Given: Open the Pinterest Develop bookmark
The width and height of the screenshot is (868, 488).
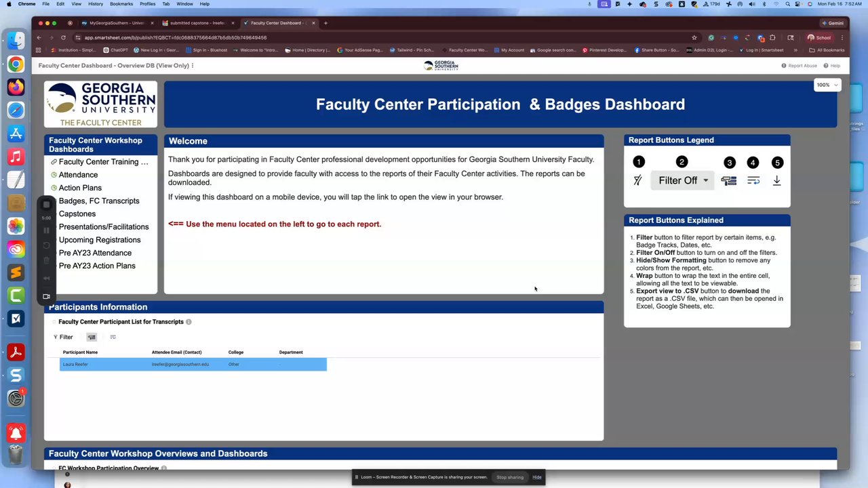Looking at the screenshot, I should pyautogui.click(x=604, y=50).
